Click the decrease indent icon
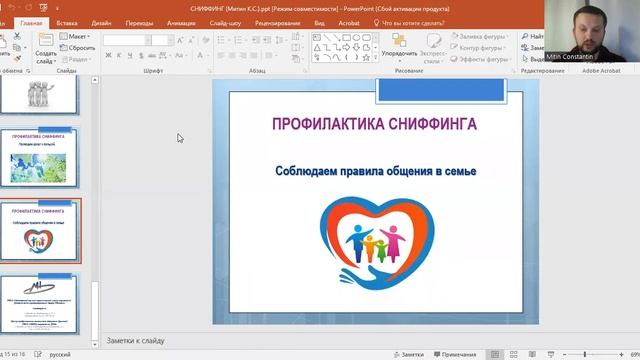 pos(256,40)
